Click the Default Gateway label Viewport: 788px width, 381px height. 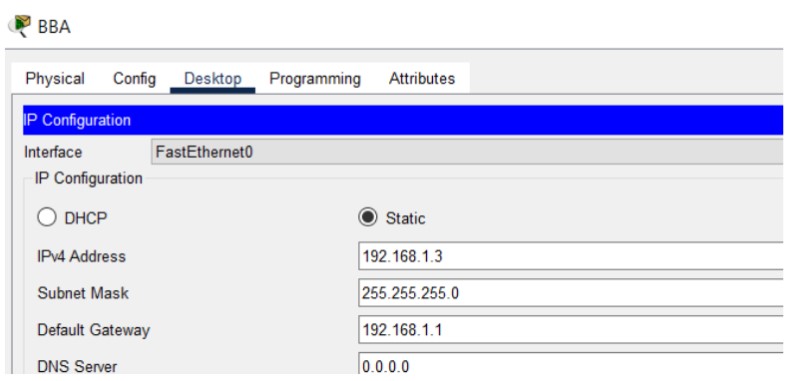tap(93, 330)
